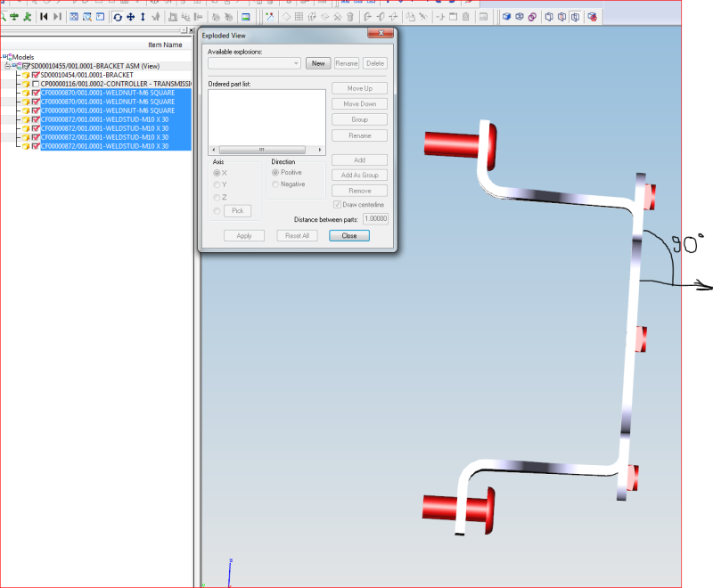The image size is (713, 588).
Task: Click the New explosion button
Action: (x=318, y=63)
